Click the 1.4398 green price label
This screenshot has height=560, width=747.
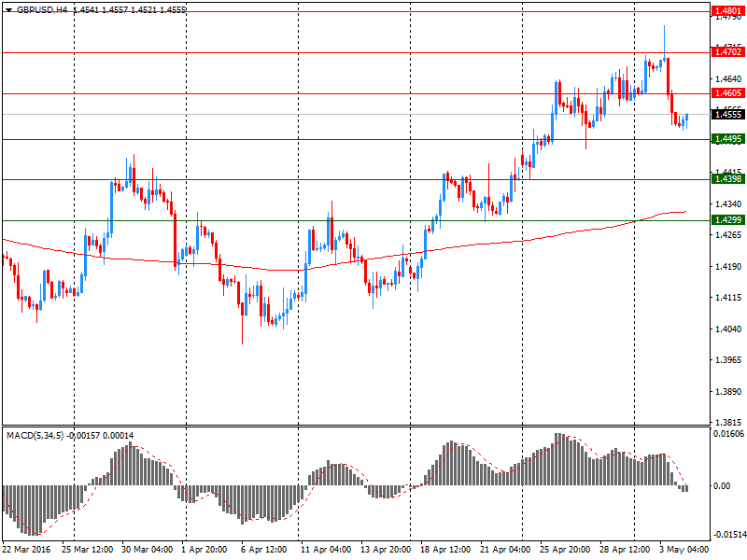point(728,179)
